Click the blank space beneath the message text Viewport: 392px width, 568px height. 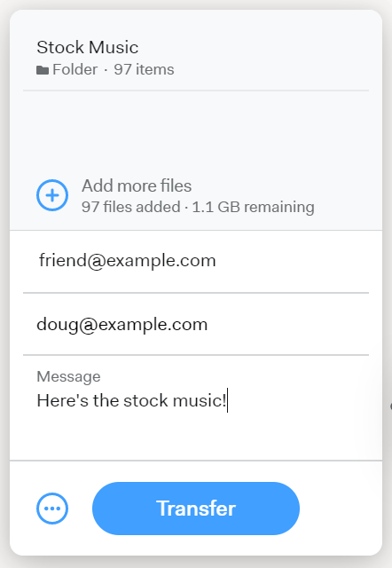(196, 437)
